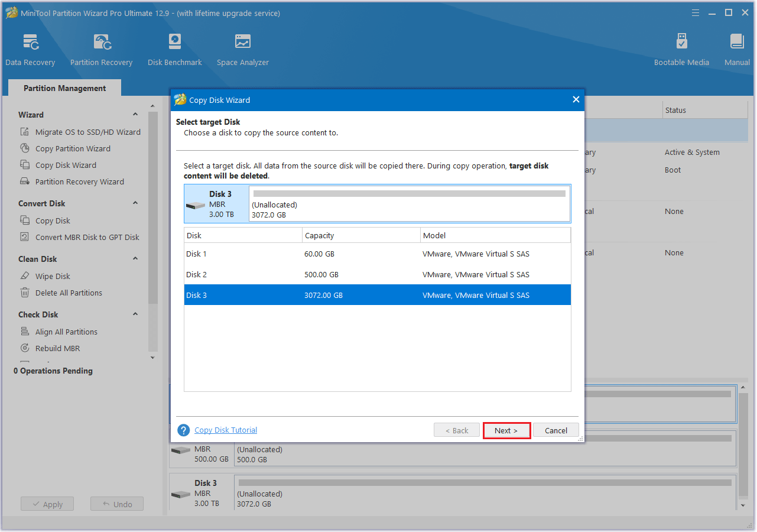This screenshot has width=757, height=532.
Task: Click Copy Partition Wizard icon
Action: (x=25, y=148)
